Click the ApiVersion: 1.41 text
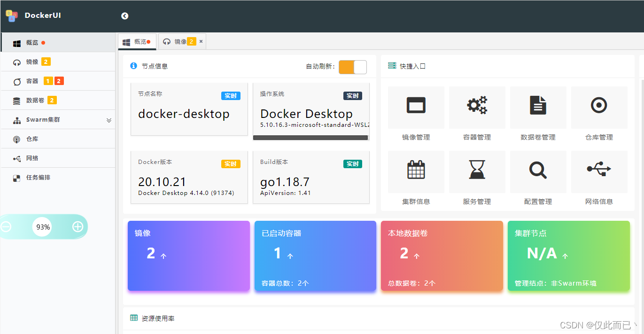This screenshot has width=644, height=334. coord(285,193)
